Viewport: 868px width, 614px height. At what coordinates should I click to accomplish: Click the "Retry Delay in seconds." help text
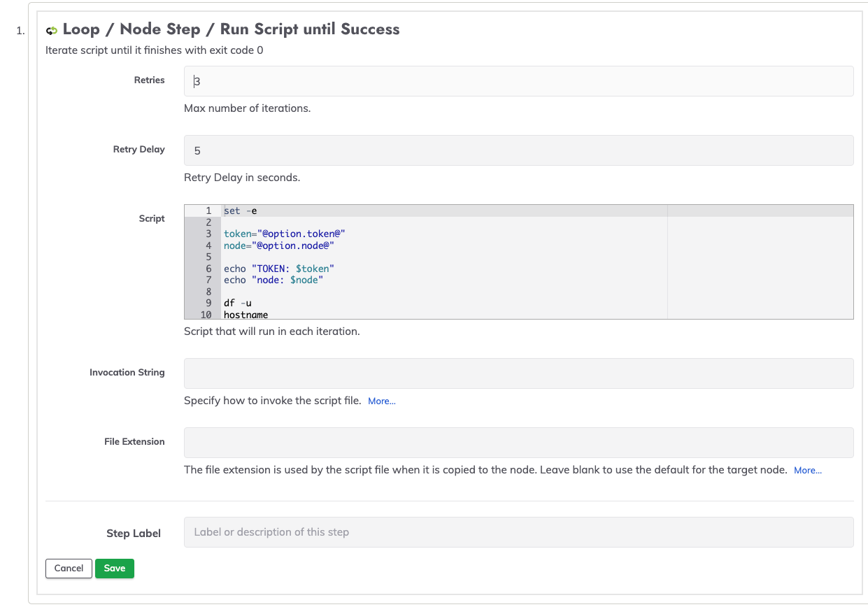click(242, 178)
